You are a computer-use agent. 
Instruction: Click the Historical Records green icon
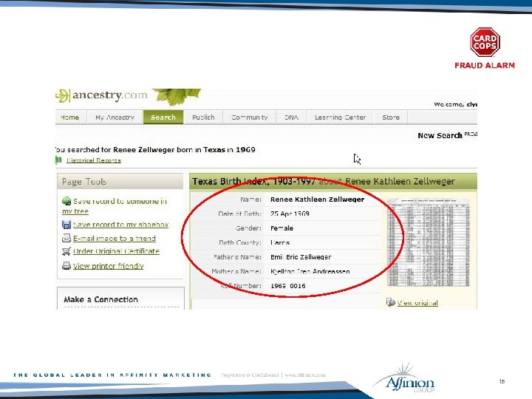click(58, 160)
